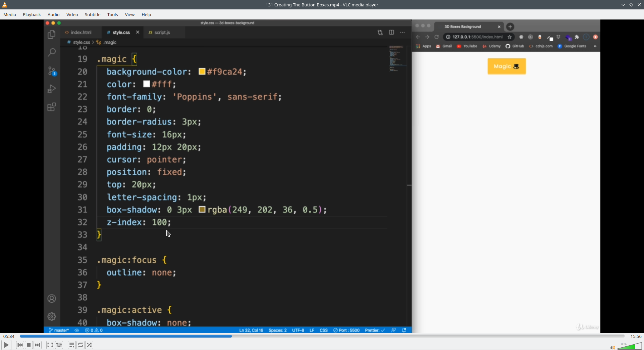Seek on the VLC playback timeline

pos(322,336)
